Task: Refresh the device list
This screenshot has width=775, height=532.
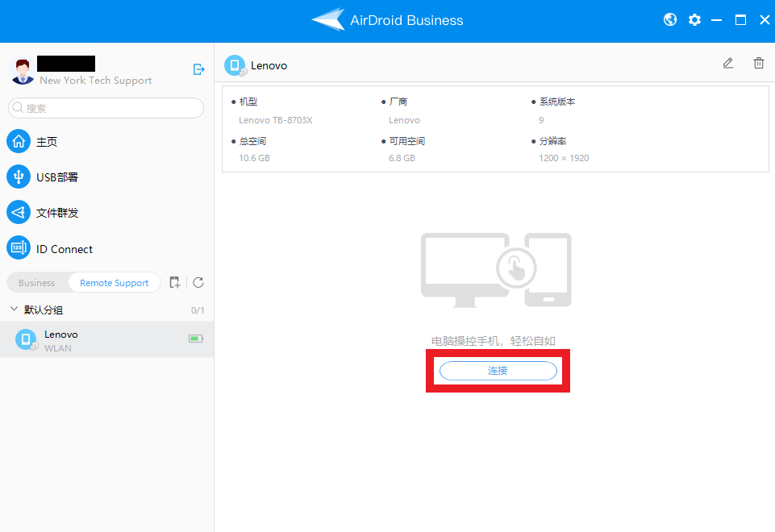Action: [198, 282]
